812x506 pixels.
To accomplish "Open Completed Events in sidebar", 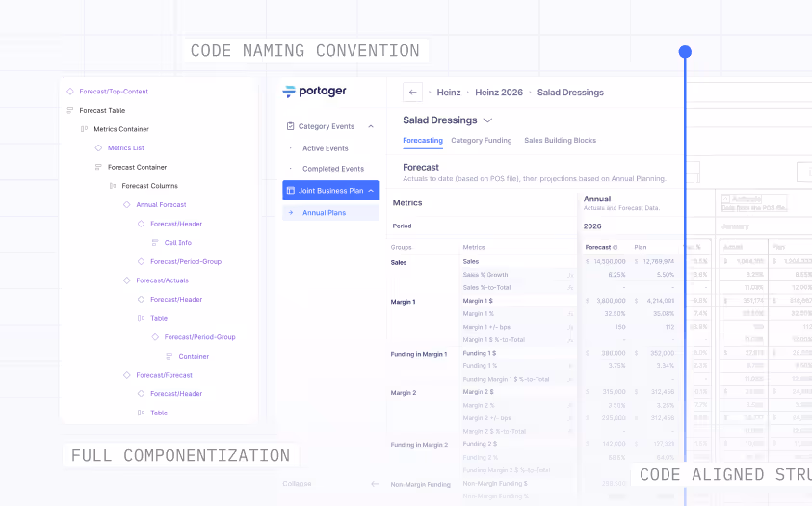I will pyautogui.click(x=333, y=169).
